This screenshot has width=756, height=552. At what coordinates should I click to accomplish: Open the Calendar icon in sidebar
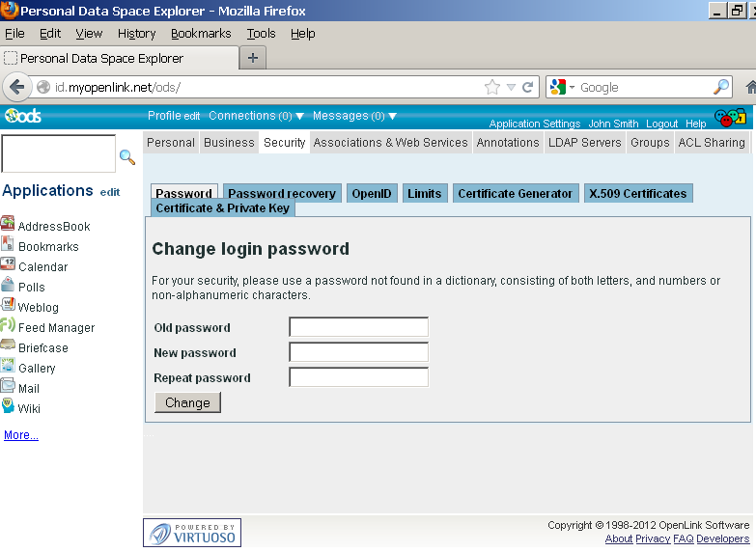[x=8, y=265]
